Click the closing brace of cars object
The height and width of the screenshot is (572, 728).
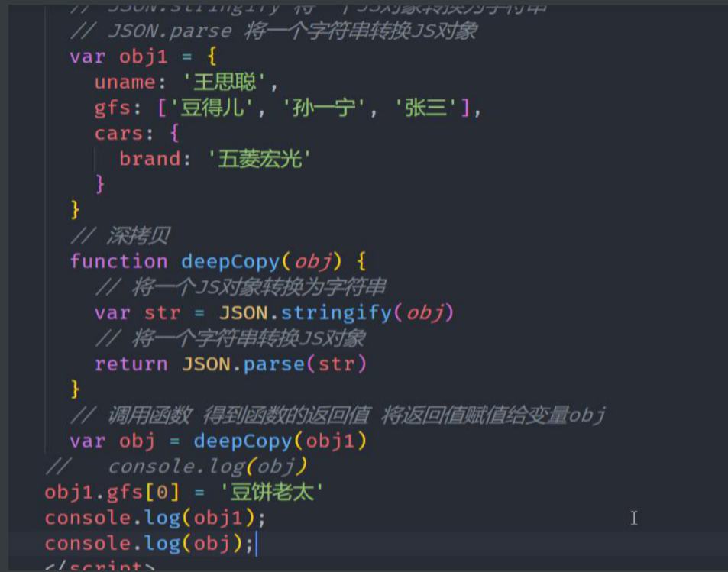click(100, 184)
